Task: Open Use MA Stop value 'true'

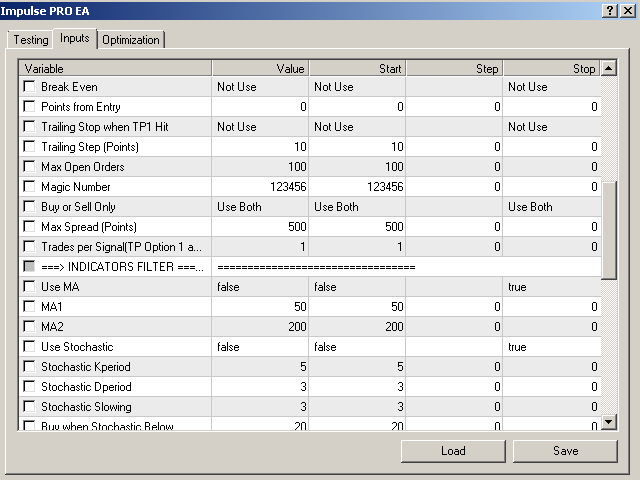Action: click(x=552, y=287)
